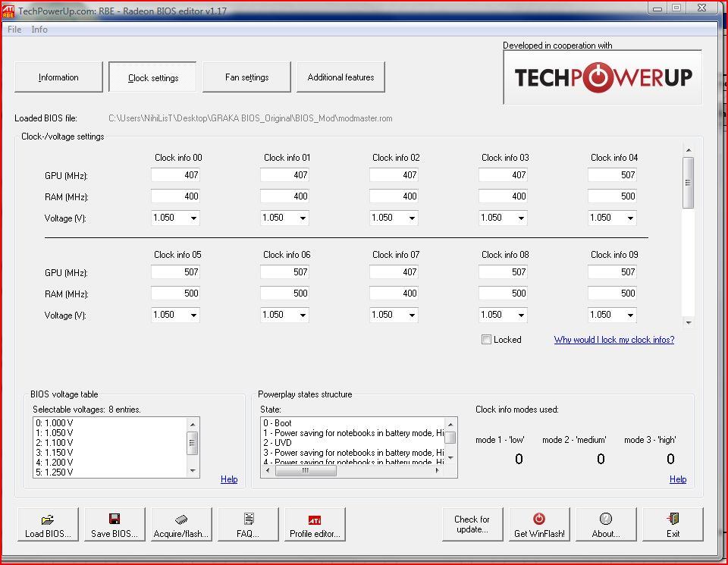Open the About dialog button

(x=606, y=525)
